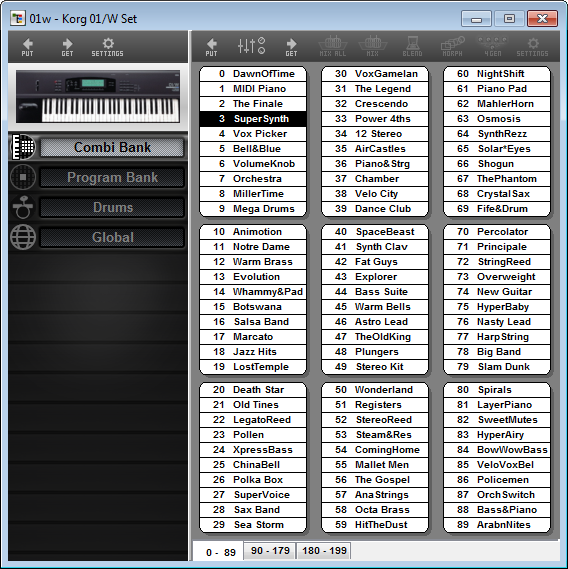The image size is (568, 569).
Task: Select combi 0 DawnOfTime
Action: tap(253, 74)
